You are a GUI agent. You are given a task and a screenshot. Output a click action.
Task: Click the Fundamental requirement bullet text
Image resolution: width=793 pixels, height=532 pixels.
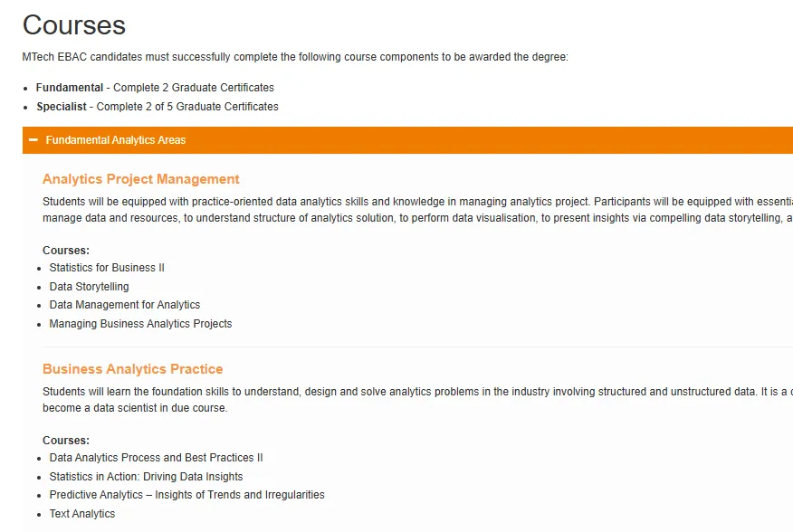pos(155,88)
